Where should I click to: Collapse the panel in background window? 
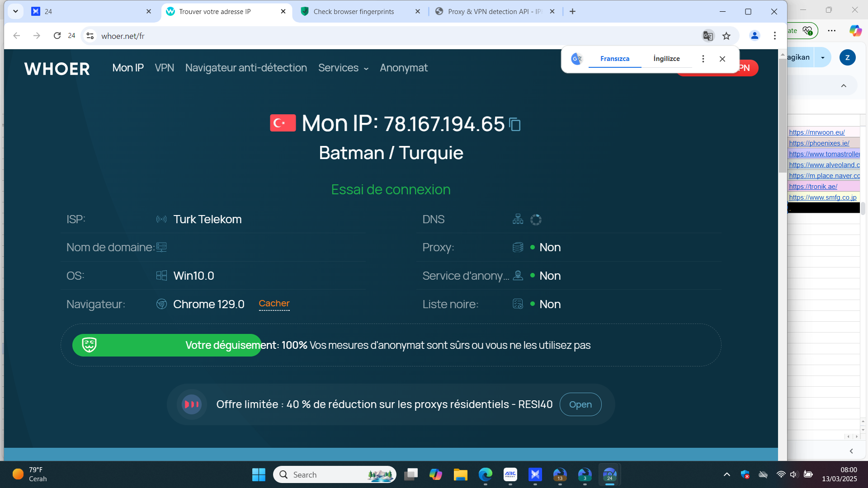844,86
